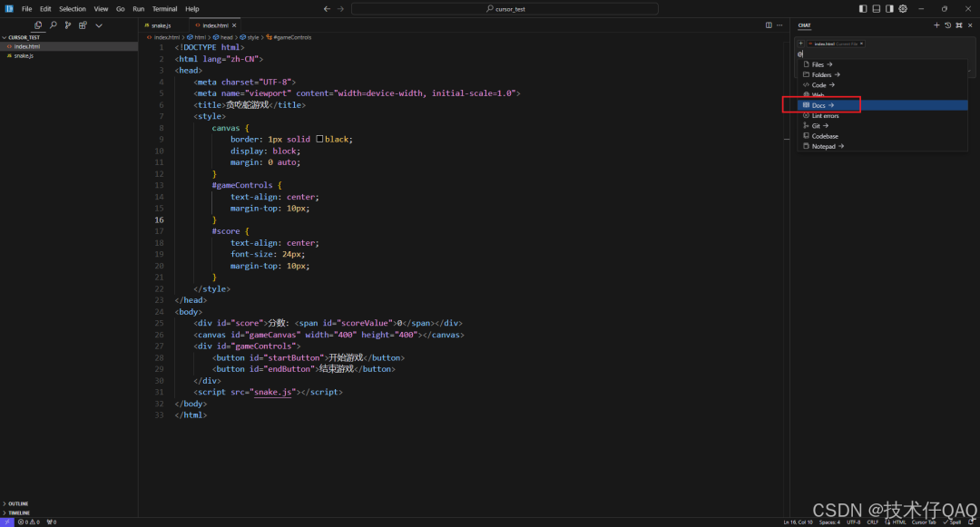Open the Extensions view icon
The width and height of the screenshot is (980, 527).
83,25
